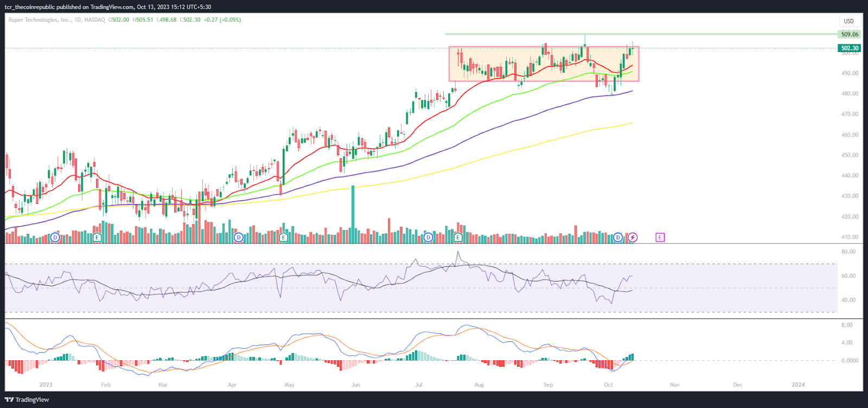
Task: Click the RSI 40.00 scale label
Action: 848,300
